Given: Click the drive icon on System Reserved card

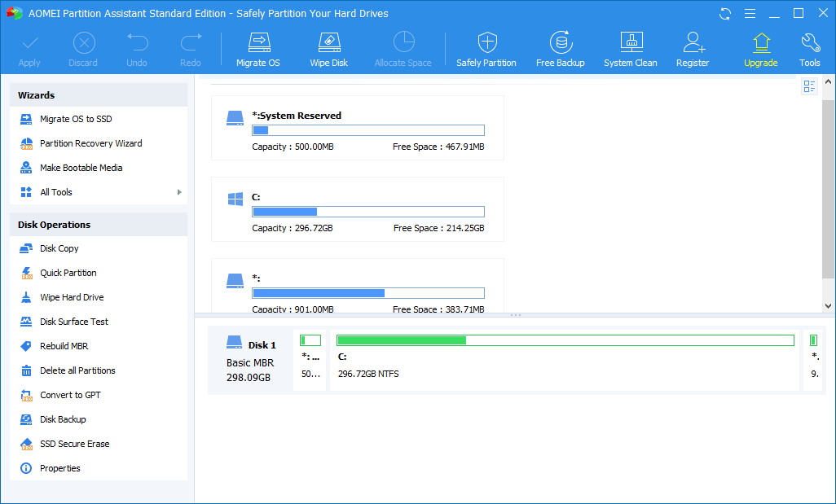Looking at the screenshot, I should (x=235, y=118).
